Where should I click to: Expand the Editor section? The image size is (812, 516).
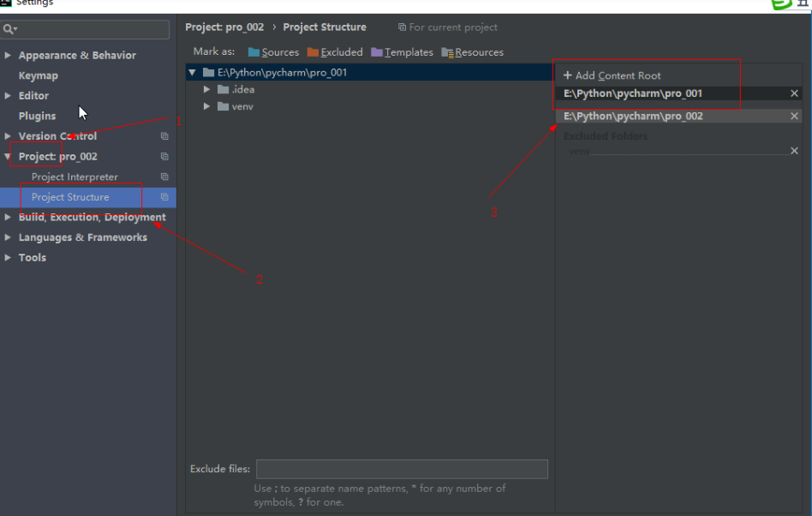[8, 95]
